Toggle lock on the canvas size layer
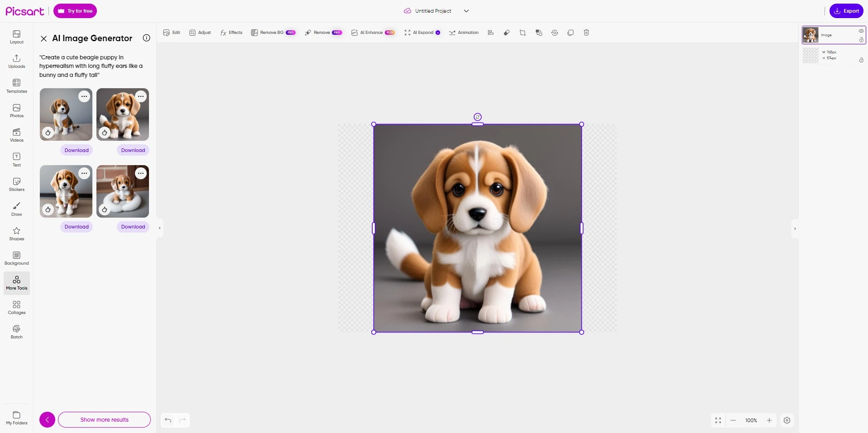The image size is (868, 433). 861,60
